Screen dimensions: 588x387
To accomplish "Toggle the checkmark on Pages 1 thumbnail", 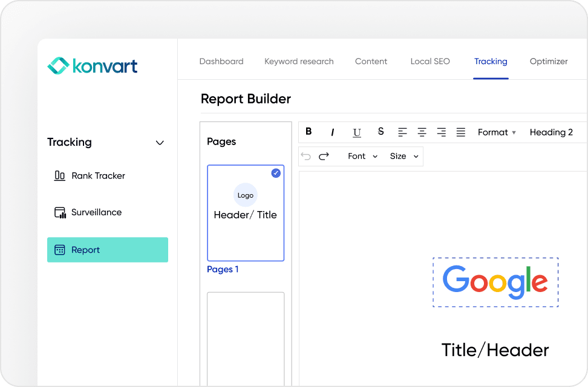I will (x=276, y=173).
